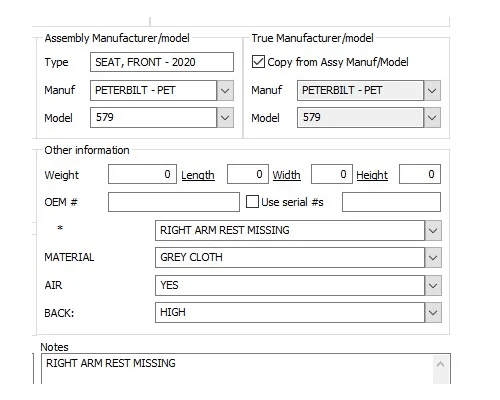500x400 pixels.
Task: Open the Assembly Manuf dropdown arrow
Action: pos(225,90)
